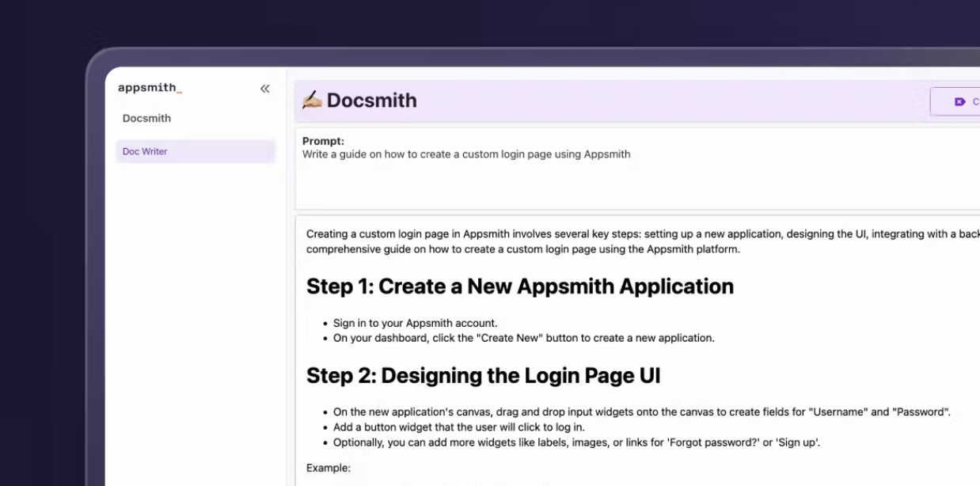The image size is (980, 486).
Task: Click the prompt text 'Write a guide on how to create'
Action: pyautogui.click(x=466, y=154)
